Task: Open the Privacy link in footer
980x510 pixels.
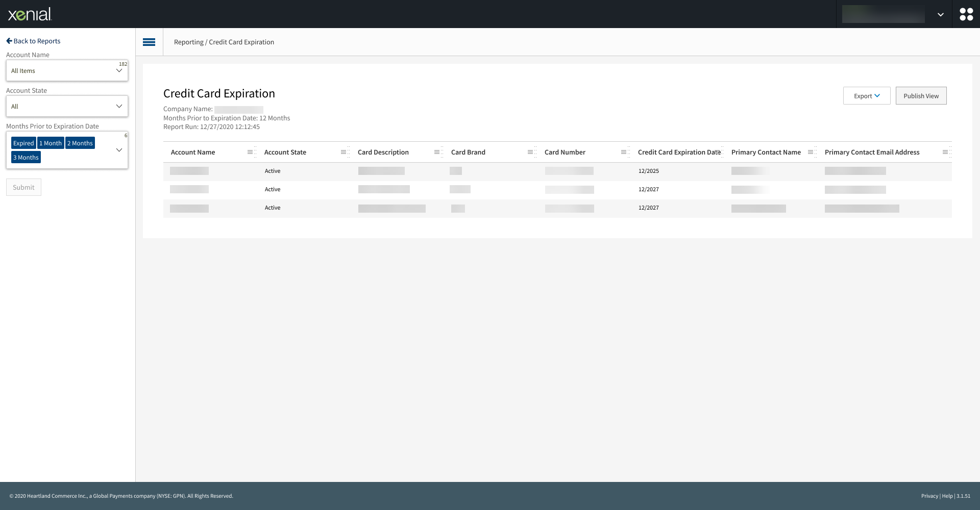Action: [x=929, y=496]
